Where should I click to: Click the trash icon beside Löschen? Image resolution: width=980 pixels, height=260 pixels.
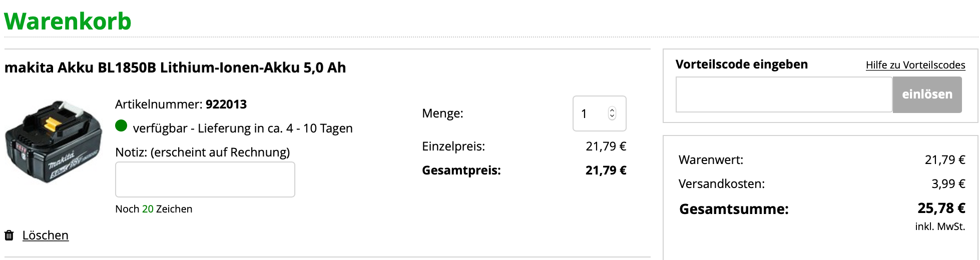9,235
